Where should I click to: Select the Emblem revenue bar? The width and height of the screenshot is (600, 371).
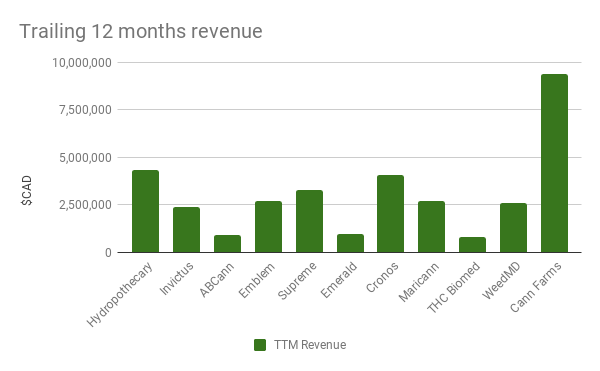[268, 227]
